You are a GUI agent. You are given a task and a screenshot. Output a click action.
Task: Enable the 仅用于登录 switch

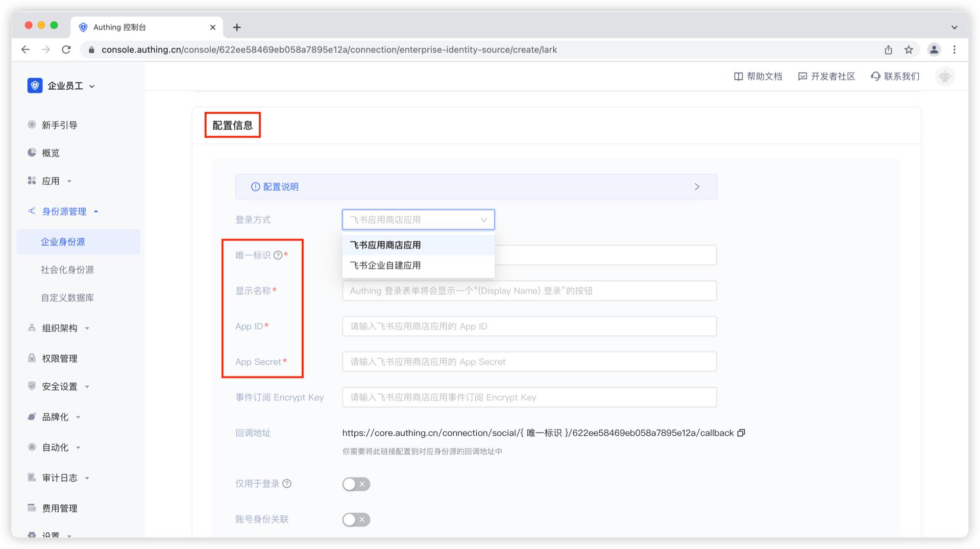356,484
